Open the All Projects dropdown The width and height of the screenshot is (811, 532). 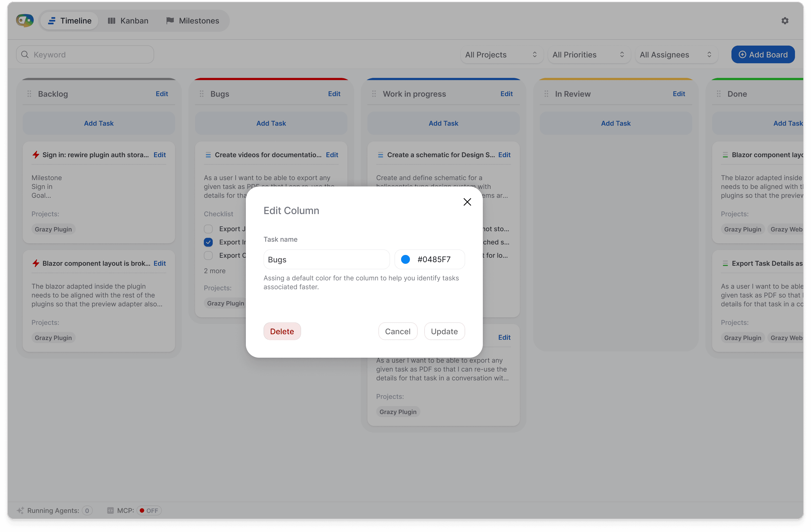502,54
